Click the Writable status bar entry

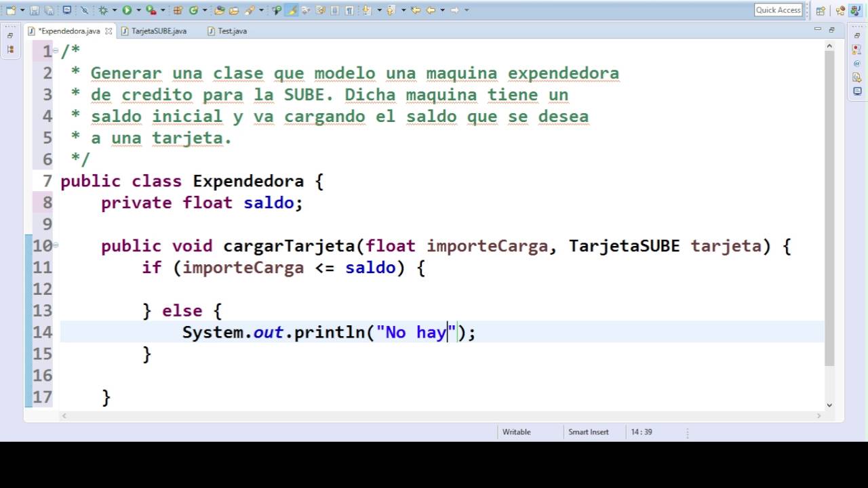[517, 432]
